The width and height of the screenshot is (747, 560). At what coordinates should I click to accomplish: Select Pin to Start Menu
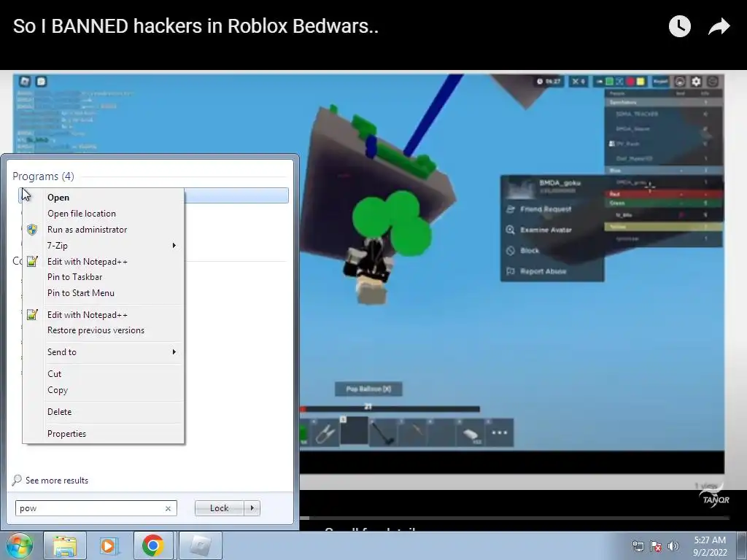point(103,293)
